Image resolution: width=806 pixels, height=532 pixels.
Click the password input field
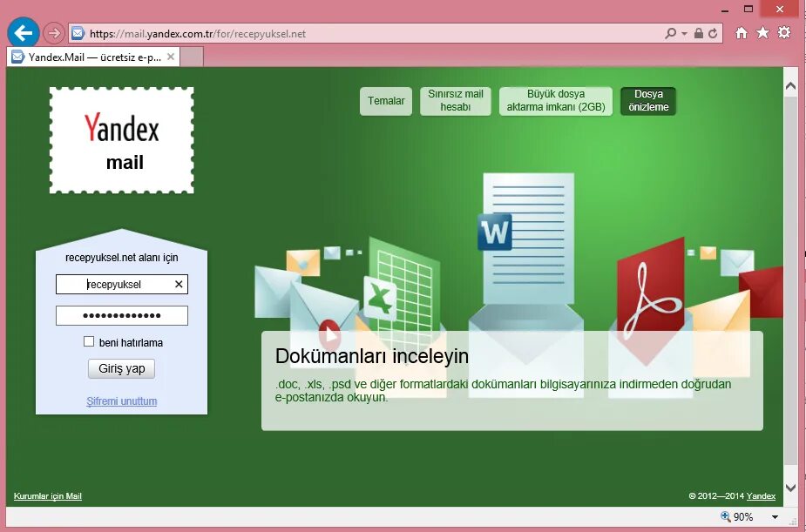click(122, 315)
